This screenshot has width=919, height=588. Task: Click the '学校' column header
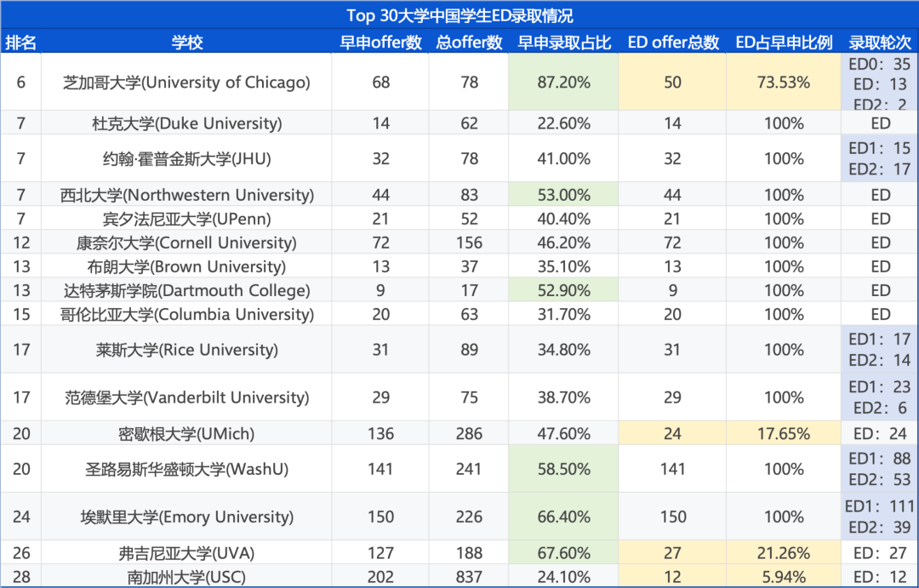pyautogui.click(x=186, y=43)
